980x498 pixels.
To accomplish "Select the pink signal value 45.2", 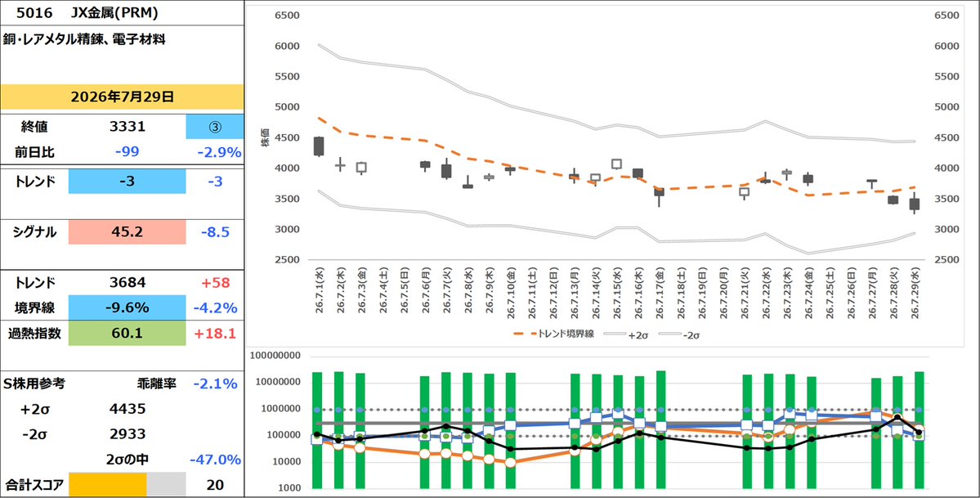I will 127,232.
